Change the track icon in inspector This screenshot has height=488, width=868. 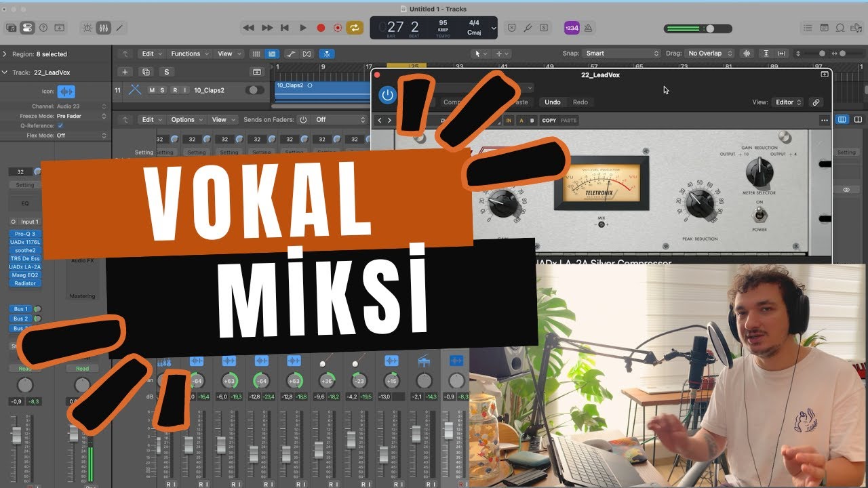[x=66, y=91]
